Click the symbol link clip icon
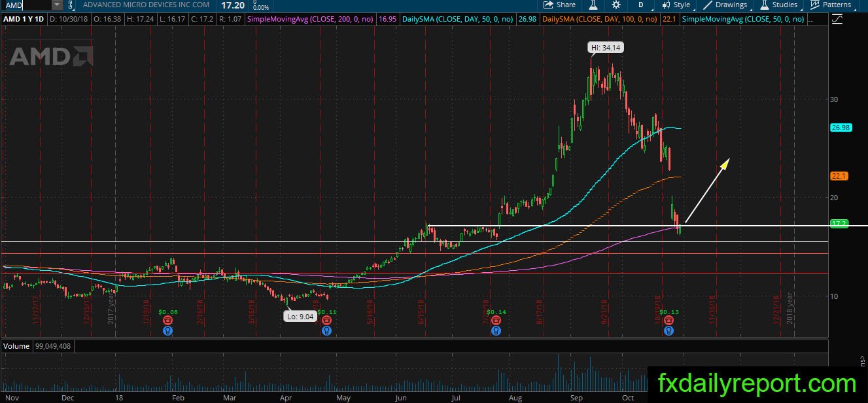This screenshot has height=403, width=868. pos(71,5)
